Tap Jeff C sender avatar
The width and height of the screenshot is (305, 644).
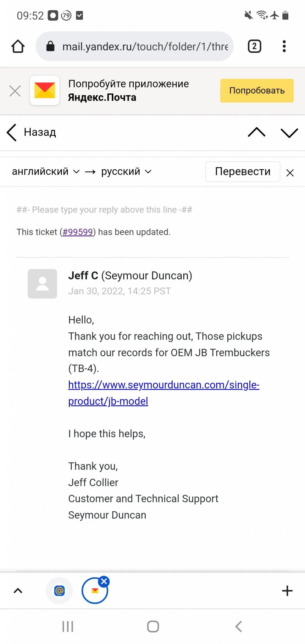pos(42,284)
